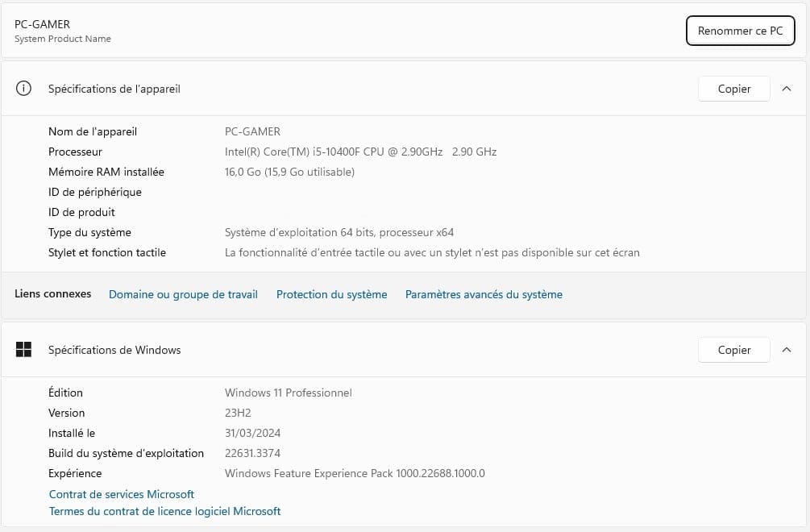Click the 16,0 Go installed RAM value
The image size is (810, 532).
[x=289, y=172]
